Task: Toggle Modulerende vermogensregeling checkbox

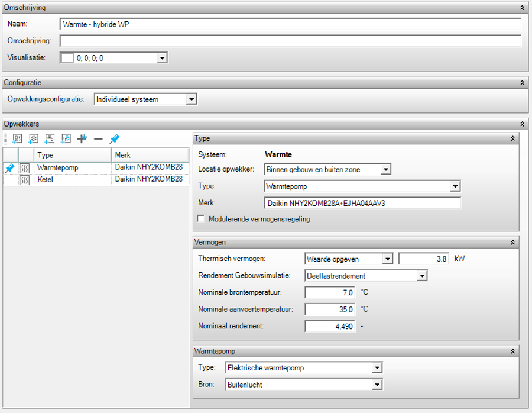Action: click(x=201, y=219)
